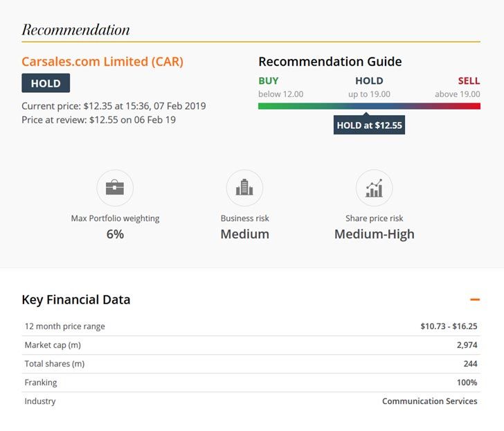Click the 'Market cap (m)' row label

[x=53, y=345]
